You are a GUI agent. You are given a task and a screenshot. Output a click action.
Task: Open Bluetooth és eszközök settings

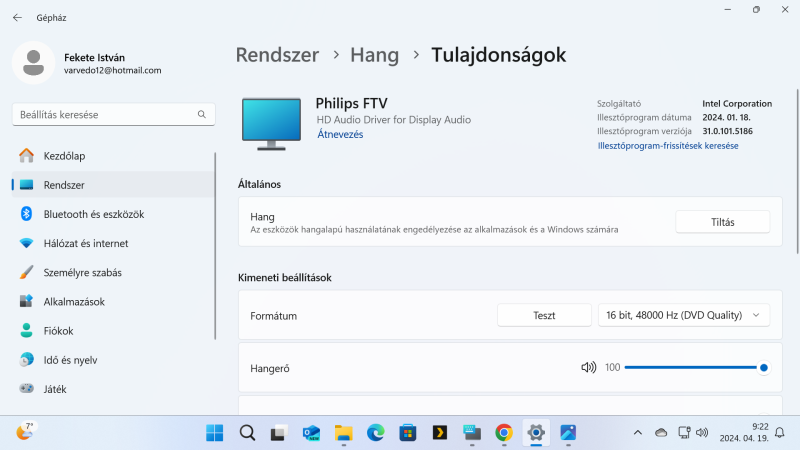pos(113,214)
